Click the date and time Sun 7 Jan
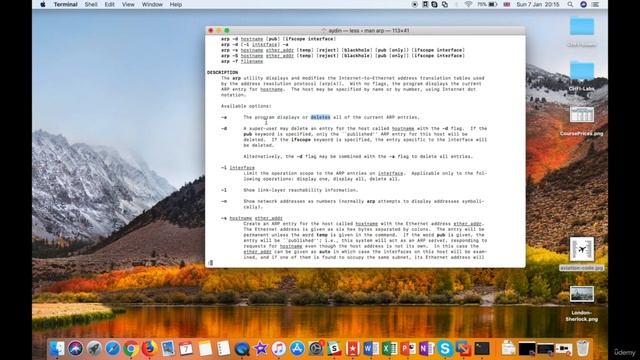The width and height of the screenshot is (640, 360). coord(538,4)
